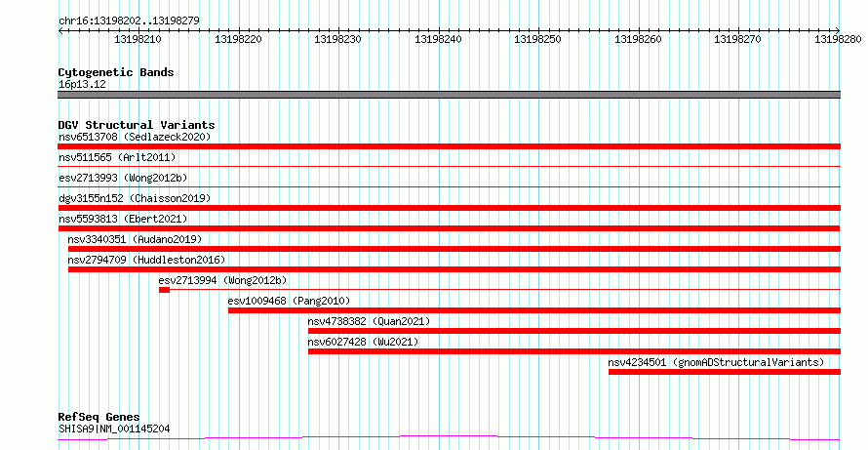The height and width of the screenshot is (450, 868).
Task: Click ruler position label 13198210
Action: [138, 39]
